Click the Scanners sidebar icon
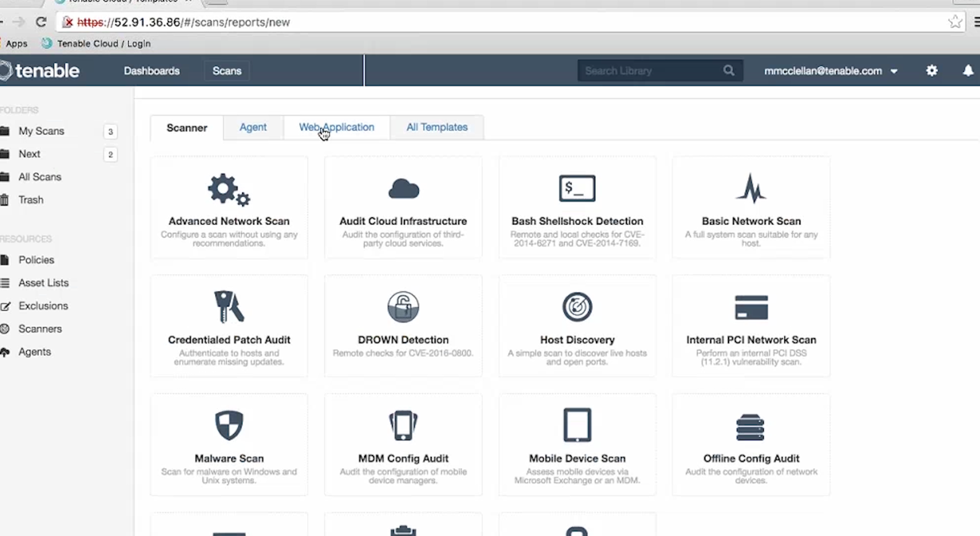The image size is (980, 536). coord(5,329)
